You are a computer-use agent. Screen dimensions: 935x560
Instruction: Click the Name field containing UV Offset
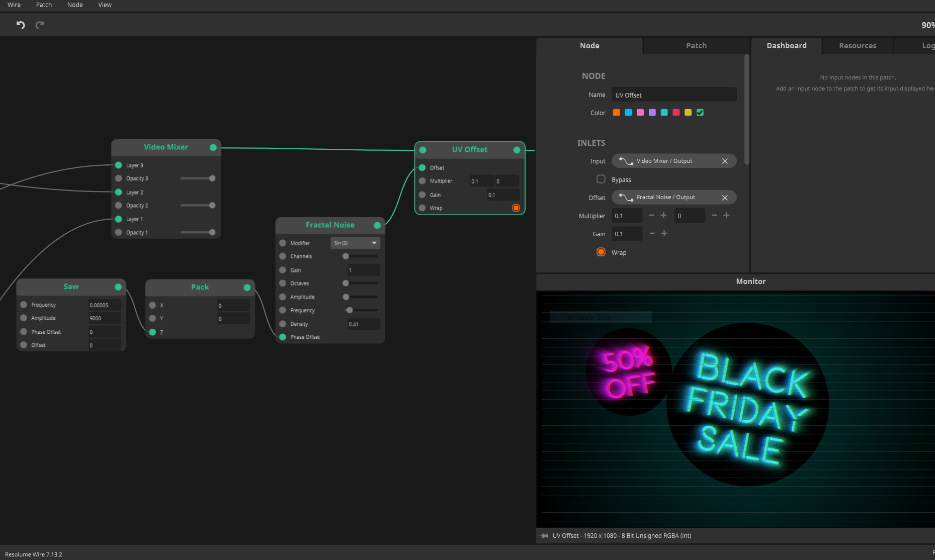[673, 95]
